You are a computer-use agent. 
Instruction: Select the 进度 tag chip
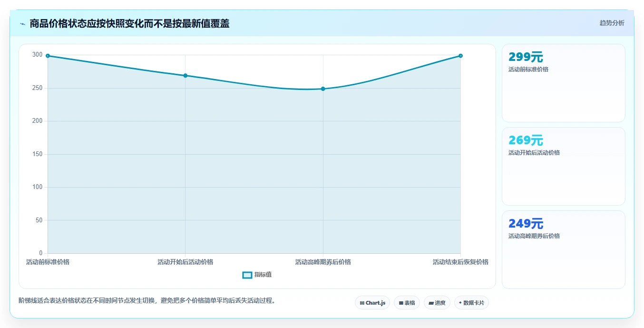437,303
